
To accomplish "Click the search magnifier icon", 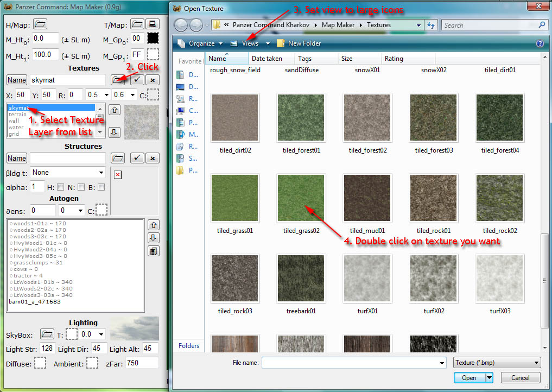I will (x=542, y=25).
